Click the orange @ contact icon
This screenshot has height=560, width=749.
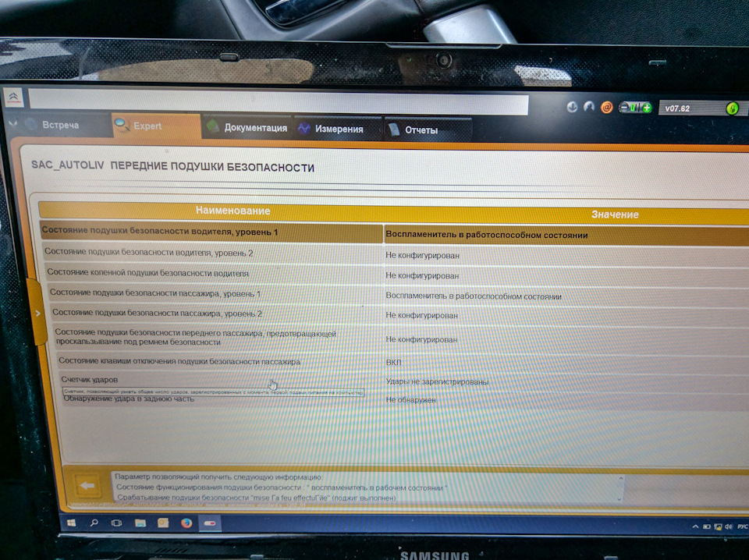[x=607, y=108]
